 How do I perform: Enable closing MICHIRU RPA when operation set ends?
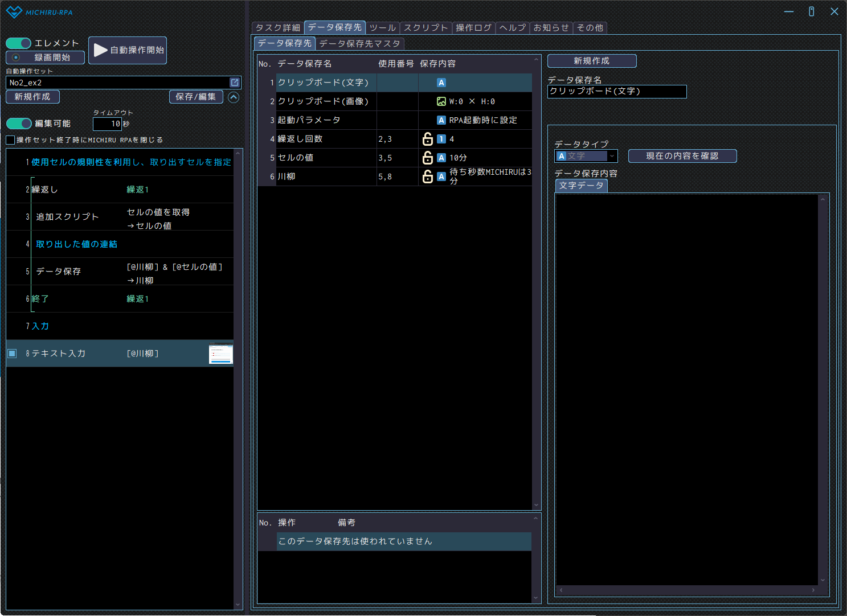point(10,140)
